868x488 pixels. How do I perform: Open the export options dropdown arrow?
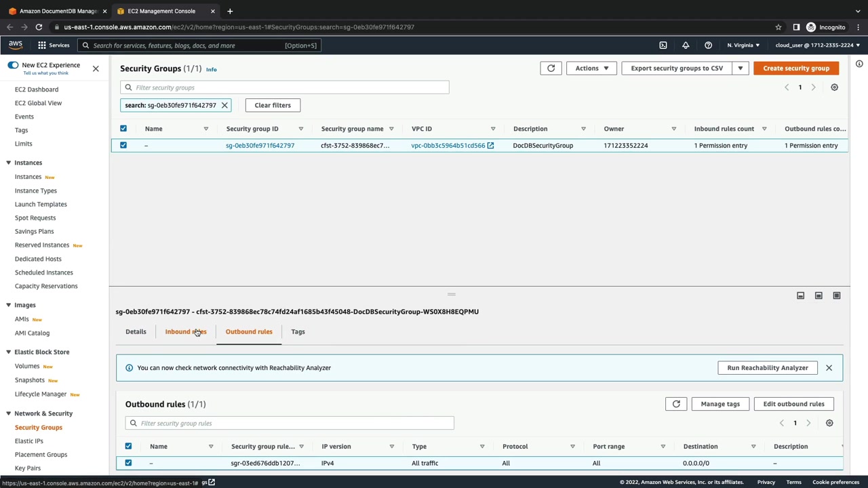[741, 68]
